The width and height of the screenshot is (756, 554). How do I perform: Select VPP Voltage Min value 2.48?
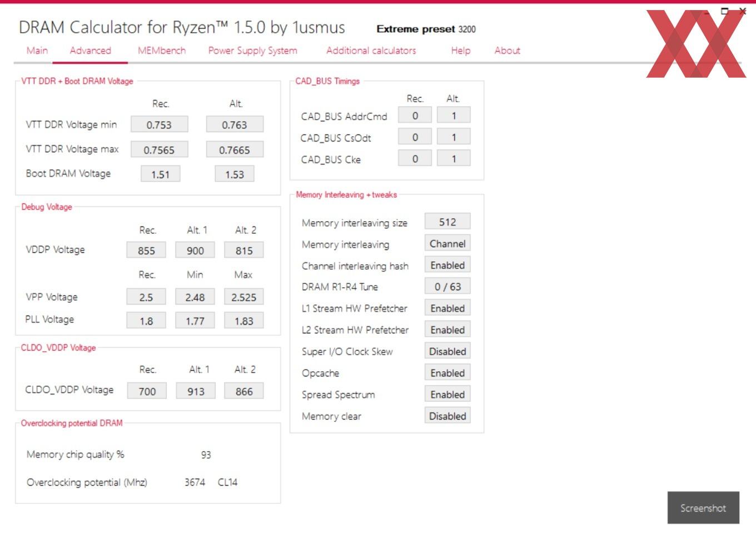(195, 297)
